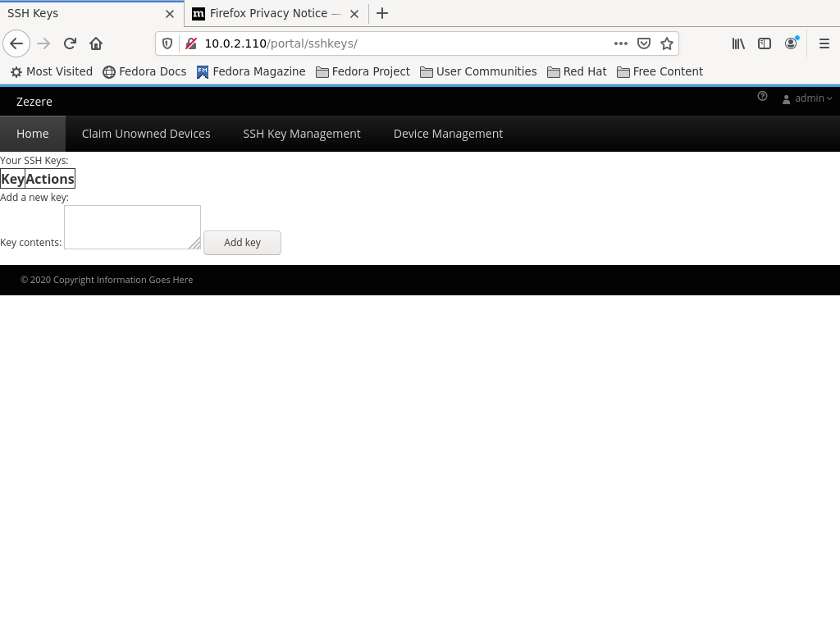Viewport: 840px width, 630px height.
Task: Close the SSH Keys tab
Action: tap(170, 14)
